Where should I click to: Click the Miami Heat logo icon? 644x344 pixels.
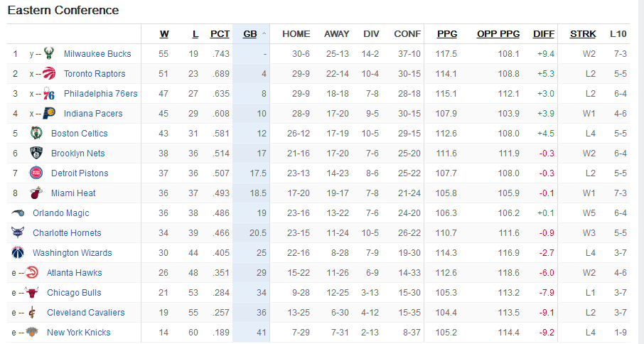(36, 193)
